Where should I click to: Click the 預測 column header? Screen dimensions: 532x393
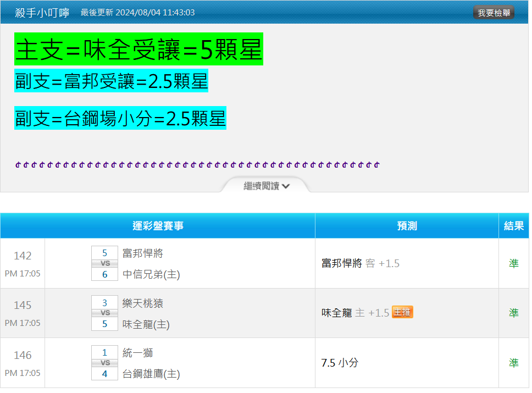pyautogui.click(x=407, y=226)
